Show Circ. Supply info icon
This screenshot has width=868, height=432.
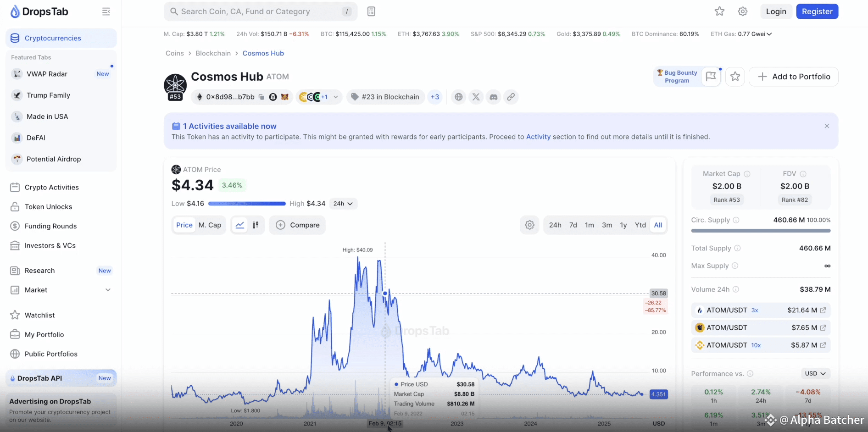click(x=736, y=220)
